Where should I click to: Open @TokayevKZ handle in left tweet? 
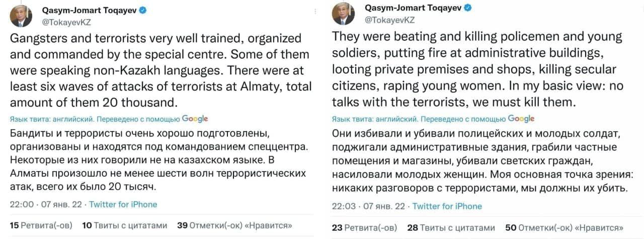[x=63, y=22]
